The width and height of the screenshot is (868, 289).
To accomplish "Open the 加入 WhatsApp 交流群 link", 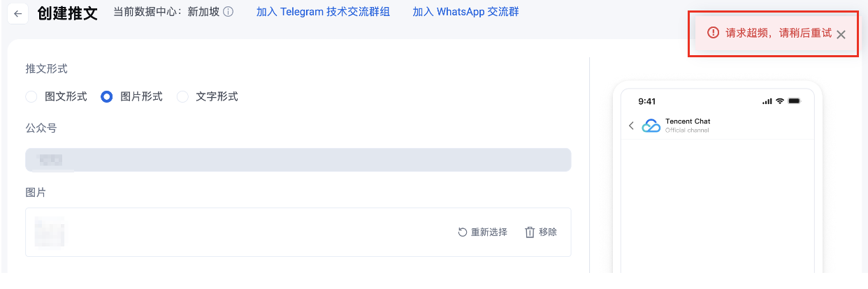I will (x=465, y=13).
